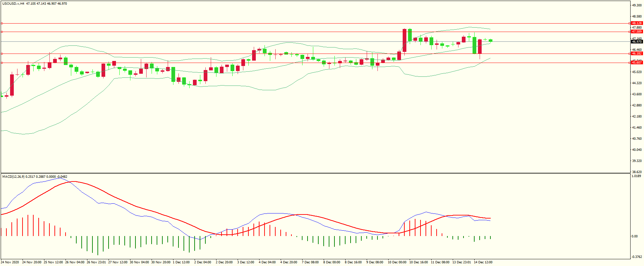Click the 7 Dec 08:00 time label
This screenshot has width=644, height=266.
pyautogui.click(x=310, y=262)
